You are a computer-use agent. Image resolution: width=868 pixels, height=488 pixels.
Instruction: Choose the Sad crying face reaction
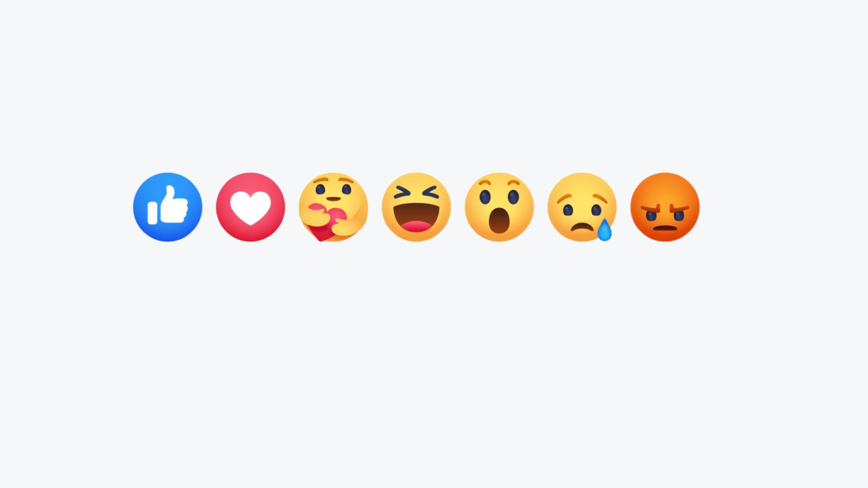tap(582, 207)
